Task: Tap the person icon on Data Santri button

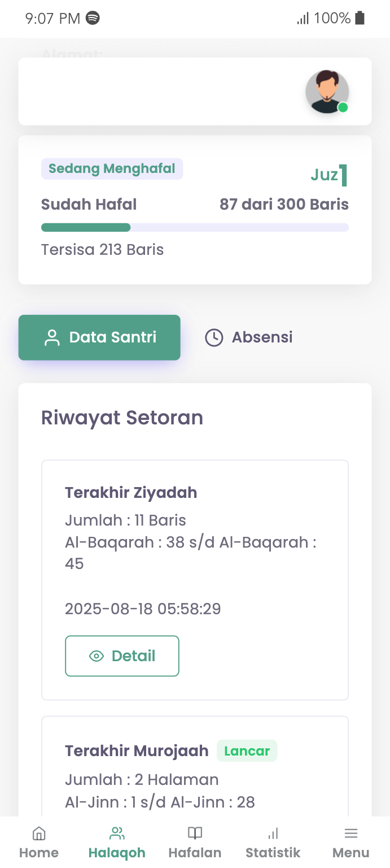Action: [51, 337]
